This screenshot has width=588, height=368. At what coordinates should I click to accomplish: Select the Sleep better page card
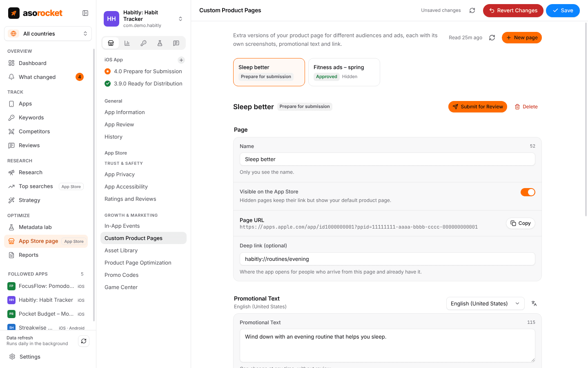point(269,72)
